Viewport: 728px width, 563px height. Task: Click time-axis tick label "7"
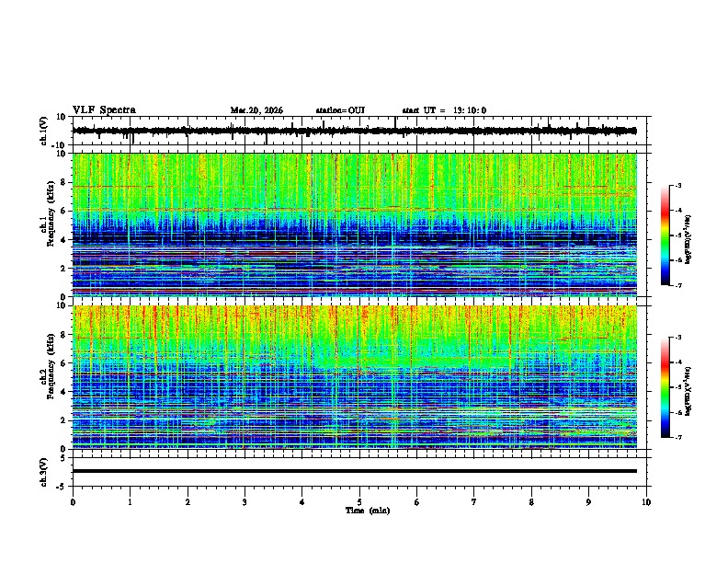[x=474, y=502]
